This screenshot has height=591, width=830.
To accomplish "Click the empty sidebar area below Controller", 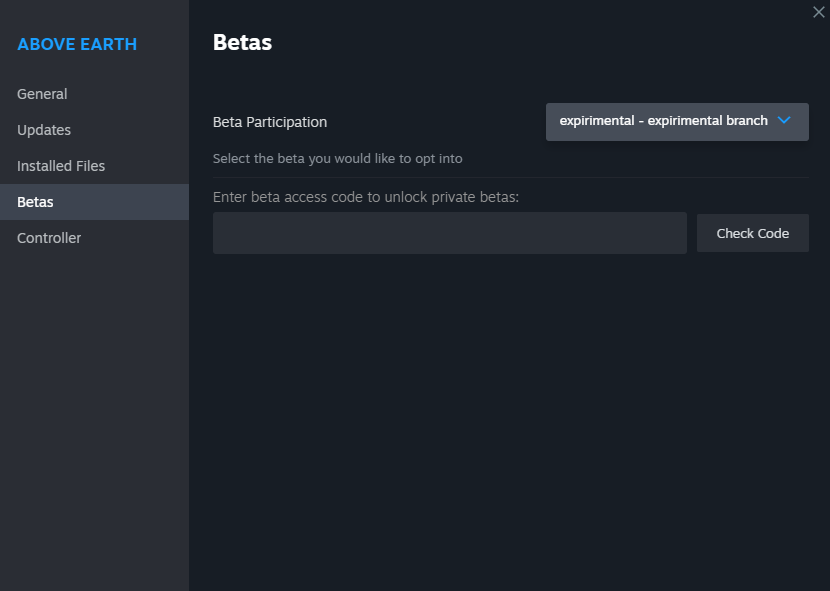I will 94,420.
